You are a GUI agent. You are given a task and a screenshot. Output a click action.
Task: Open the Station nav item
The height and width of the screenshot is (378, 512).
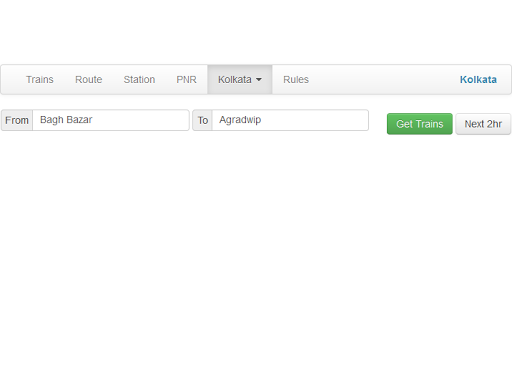pyautogui.click(x=139, y=80)
